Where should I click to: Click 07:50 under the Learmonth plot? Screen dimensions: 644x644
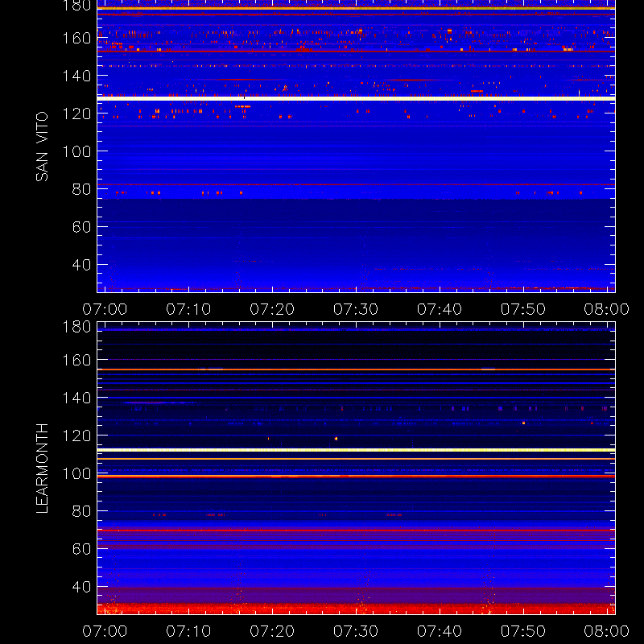click(x=523, y=631)
